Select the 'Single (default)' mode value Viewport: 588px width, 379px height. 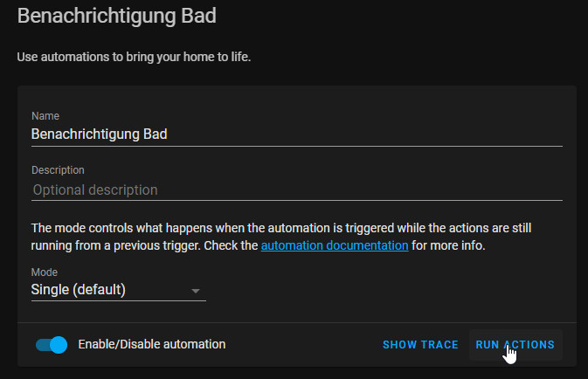(x=79, y=290)
